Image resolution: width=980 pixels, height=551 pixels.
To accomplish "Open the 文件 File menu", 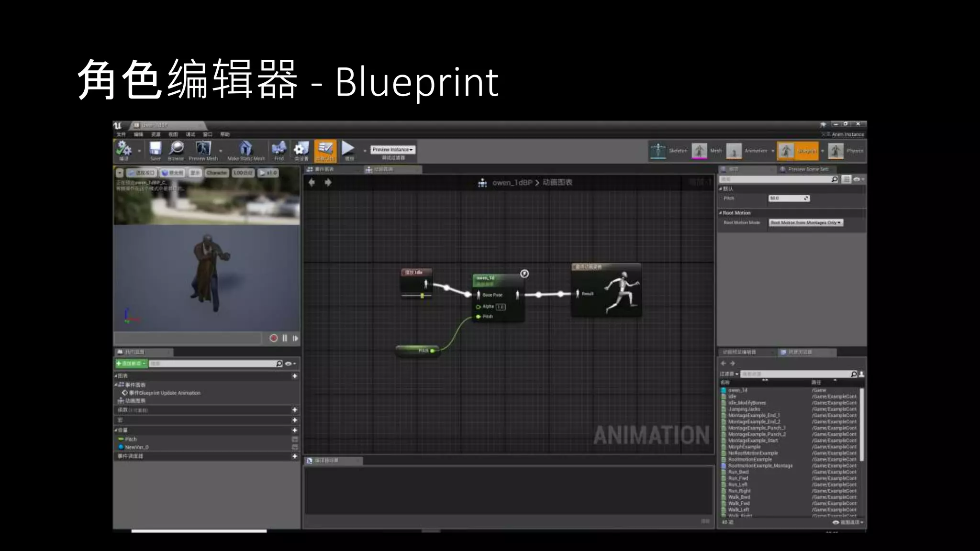I will pos(121,134).
